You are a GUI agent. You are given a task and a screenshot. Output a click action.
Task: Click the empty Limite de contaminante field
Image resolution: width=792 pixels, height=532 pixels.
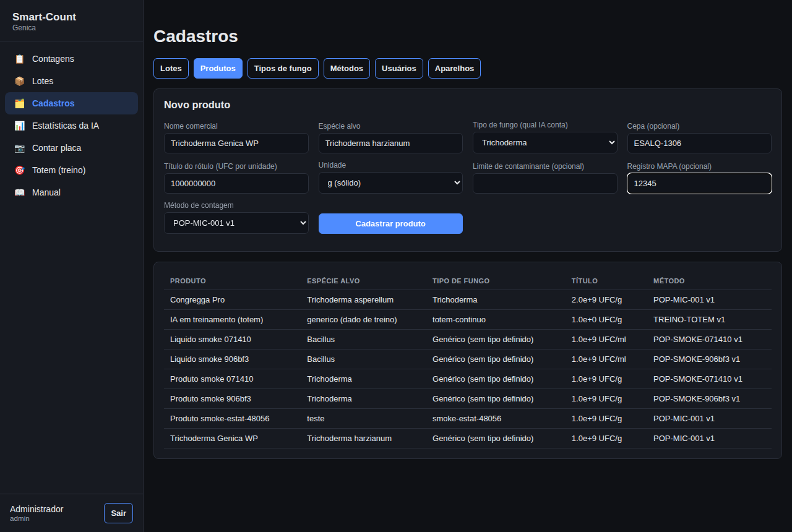[545, 184]
